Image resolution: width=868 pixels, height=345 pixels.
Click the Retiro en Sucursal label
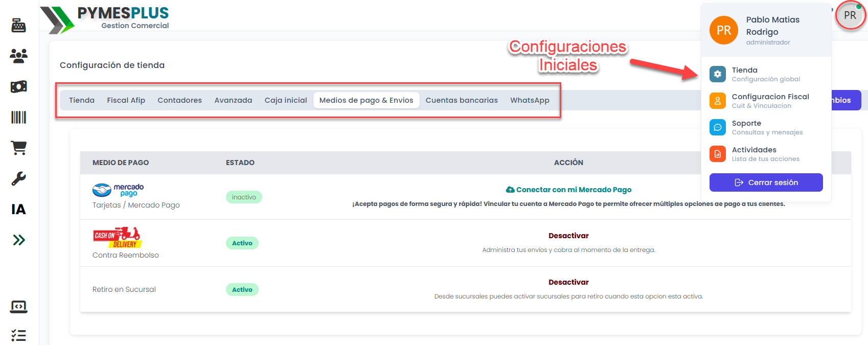[124, 289]
